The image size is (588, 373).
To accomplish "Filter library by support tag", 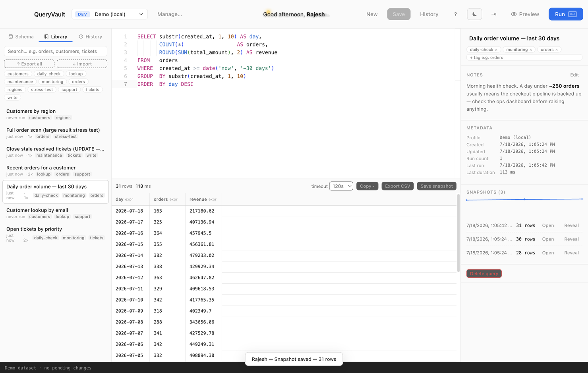I will click(x=70, y=90).
